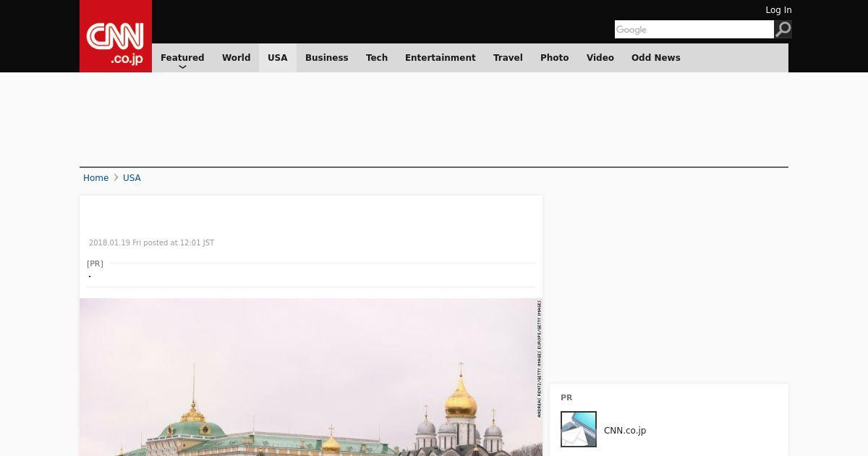The width and height of the screenshot is (868, 456).
Task: Click the PR heading in sidebar
Action: point(566,397)
